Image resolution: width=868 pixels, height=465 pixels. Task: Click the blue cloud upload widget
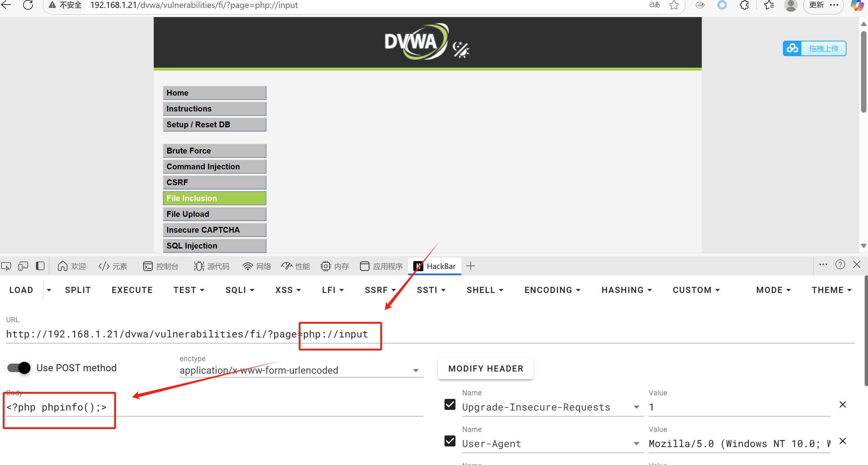point(814,48)
